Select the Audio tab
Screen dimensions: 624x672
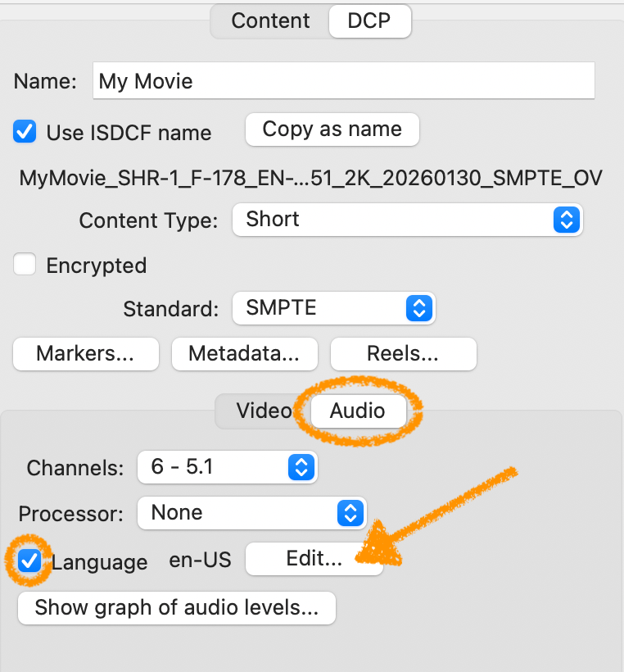coord(358,411)
